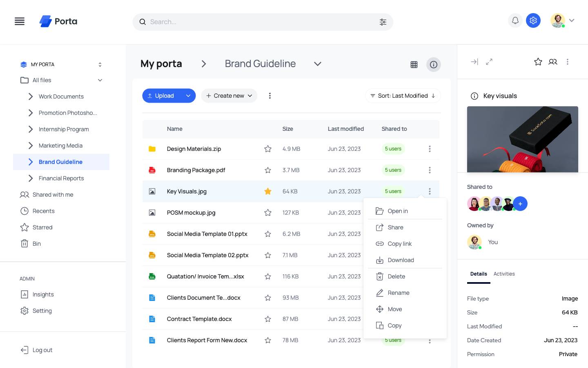Expand the Work Documents folder

click(x=31, y=96)
